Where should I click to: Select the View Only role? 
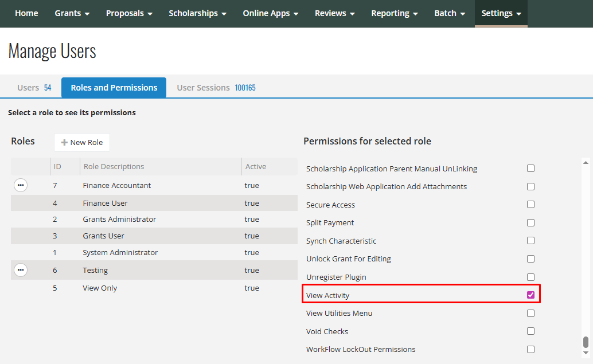[x=154, y=288]
